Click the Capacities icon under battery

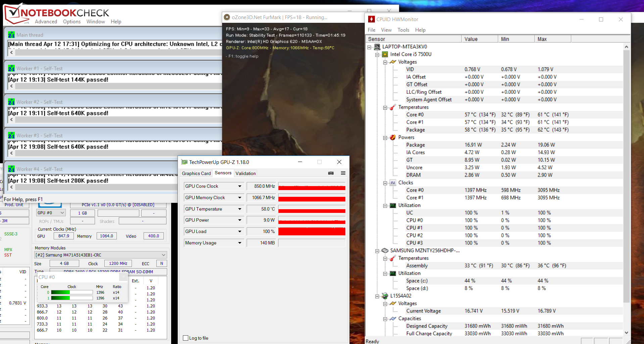click(393, 319)
